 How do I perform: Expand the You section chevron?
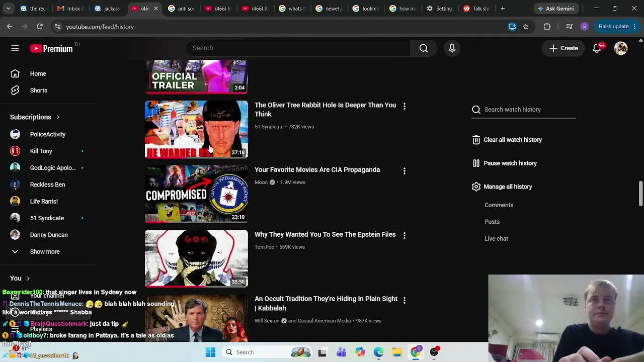pyautogui.click(x=28, y=279)
